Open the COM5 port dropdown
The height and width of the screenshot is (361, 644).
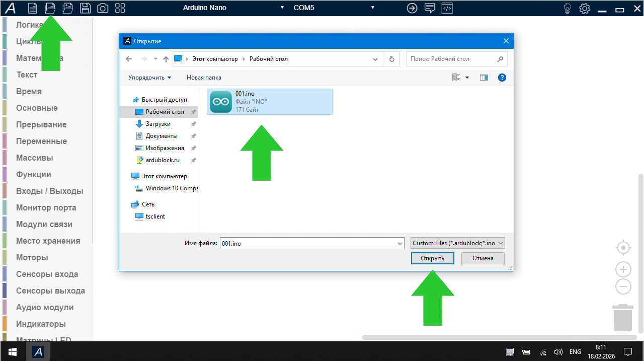(373, 8)
